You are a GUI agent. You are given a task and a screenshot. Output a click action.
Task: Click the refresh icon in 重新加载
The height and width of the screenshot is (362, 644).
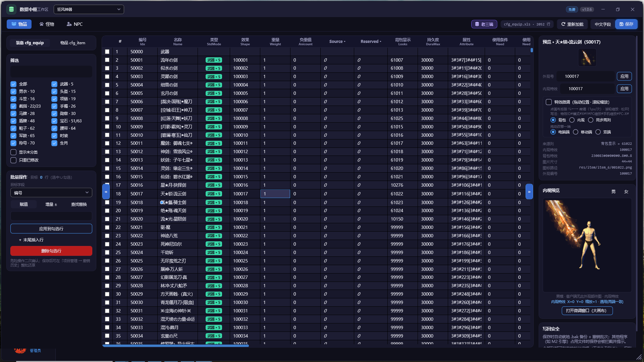click(x=563, y=24)
